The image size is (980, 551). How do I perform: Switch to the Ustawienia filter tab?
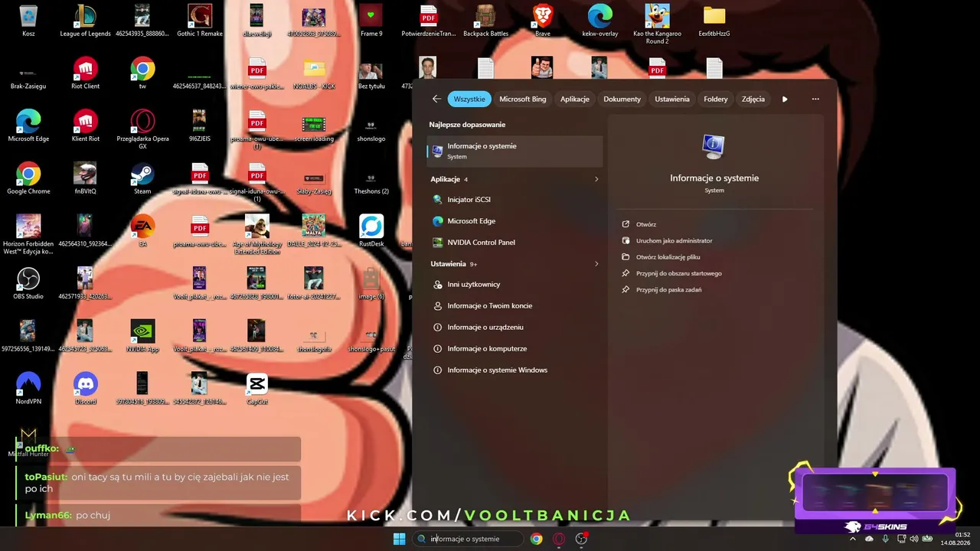(672, 99)
